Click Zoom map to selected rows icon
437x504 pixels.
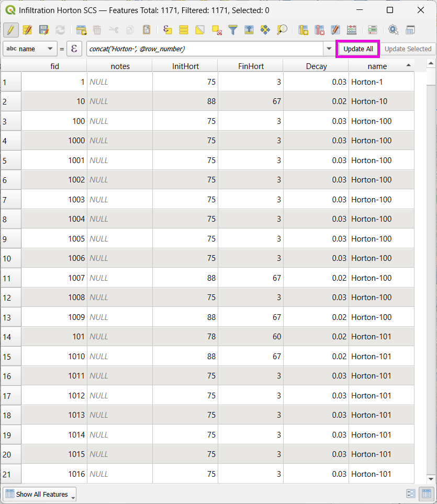(x=282, y=30)
